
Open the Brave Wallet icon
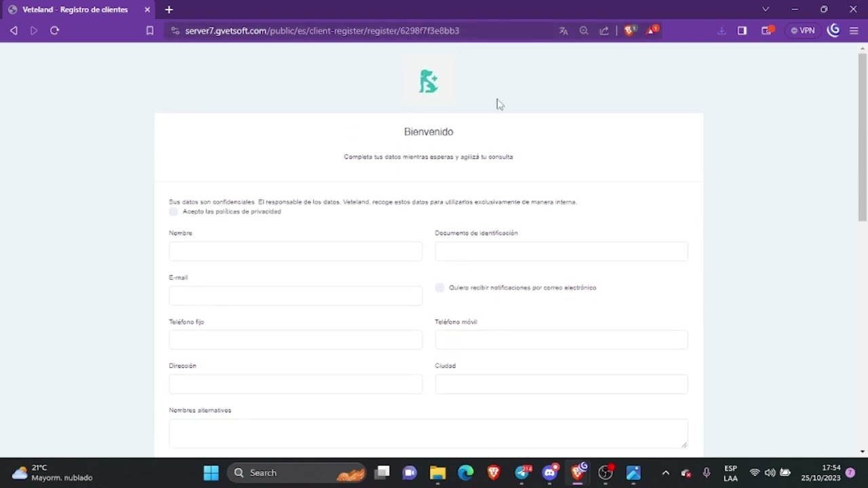click(x=767, y=30)
